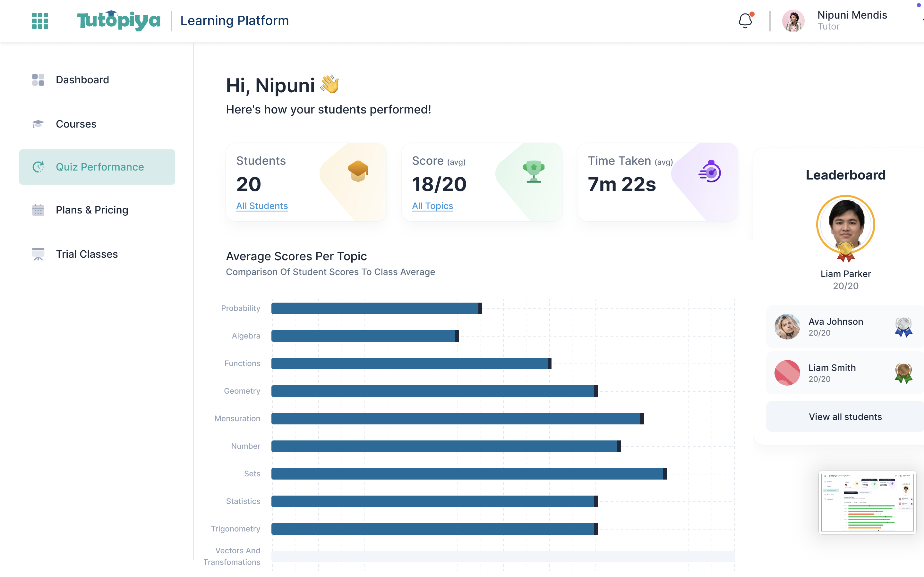Viewport: 924px width, 577px height.
Task: Open the All Topics link
Action: 432,206
